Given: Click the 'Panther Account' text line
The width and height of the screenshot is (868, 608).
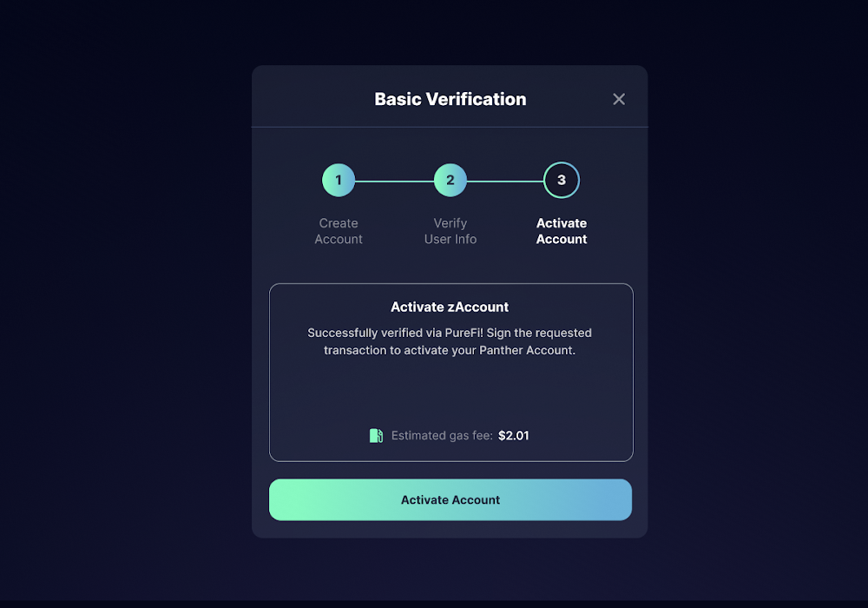Looking at the screenshot, I should coord(450,350).
